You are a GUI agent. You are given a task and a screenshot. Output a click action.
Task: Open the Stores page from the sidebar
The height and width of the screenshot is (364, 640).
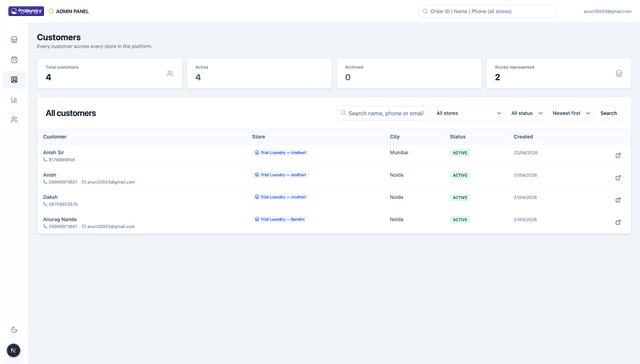tap(14, 40)
